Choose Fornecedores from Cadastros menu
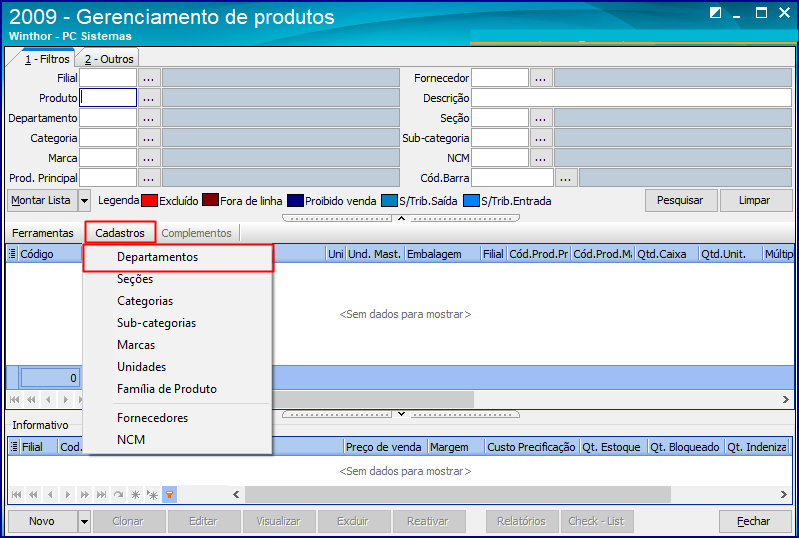 click(x=178, y=418)
